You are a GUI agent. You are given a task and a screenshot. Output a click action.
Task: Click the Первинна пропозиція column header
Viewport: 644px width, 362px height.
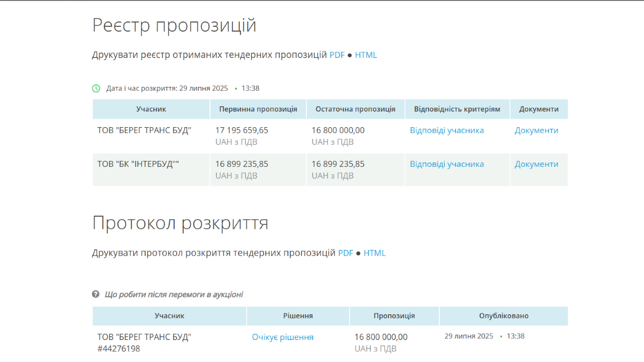pos(258,109)
